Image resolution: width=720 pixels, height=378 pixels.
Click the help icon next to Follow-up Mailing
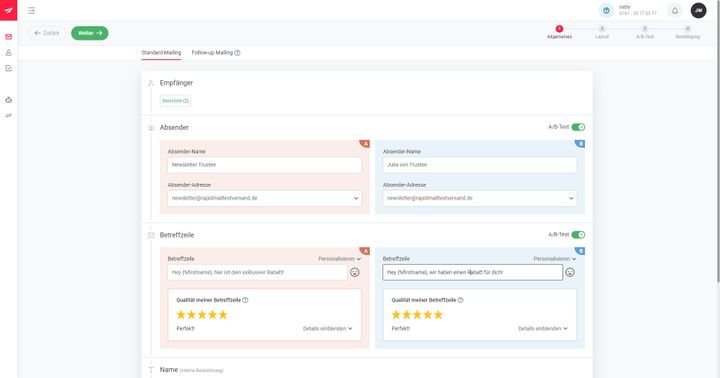[x=237, y=53]
